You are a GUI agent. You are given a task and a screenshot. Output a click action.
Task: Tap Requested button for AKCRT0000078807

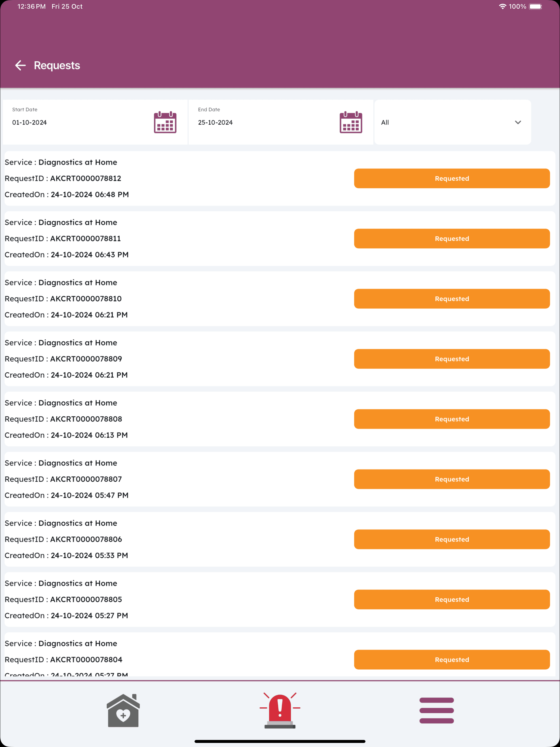(x=452, y=479)
